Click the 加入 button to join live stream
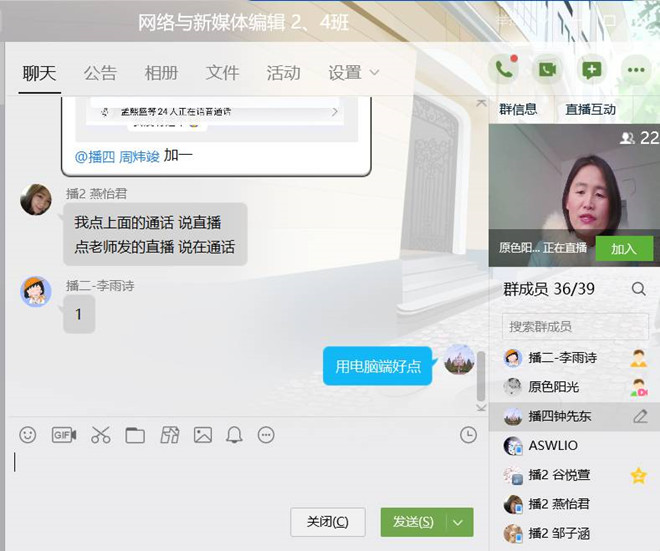 623,249
